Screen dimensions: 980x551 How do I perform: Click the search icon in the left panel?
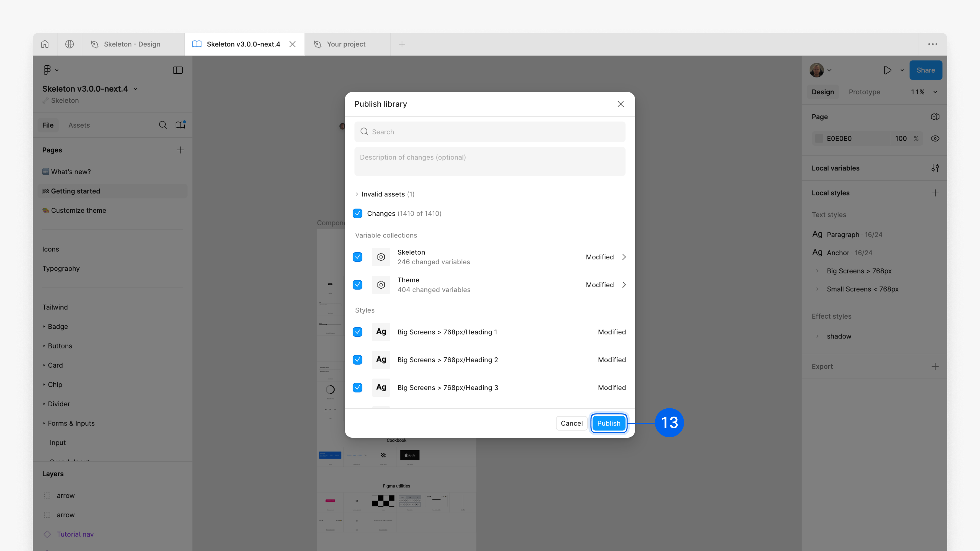[163, 125]
